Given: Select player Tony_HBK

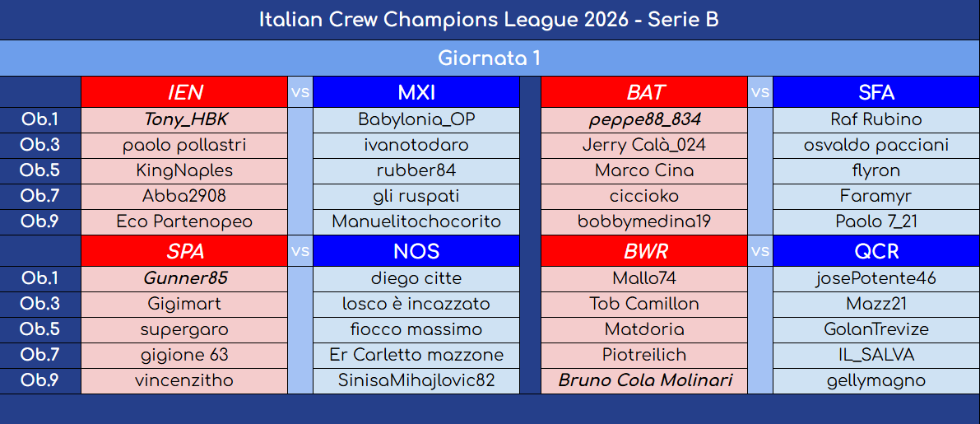Looking at the screenshot, I should 185,119.
